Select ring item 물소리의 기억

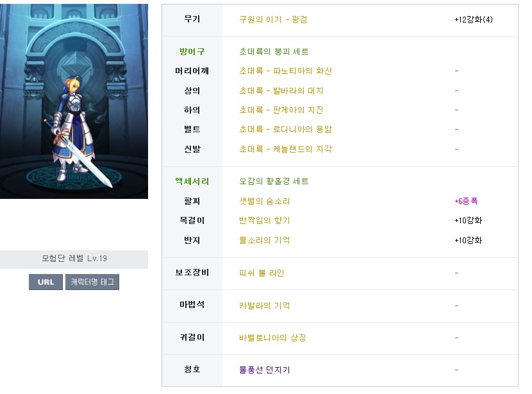pos(265,240)
